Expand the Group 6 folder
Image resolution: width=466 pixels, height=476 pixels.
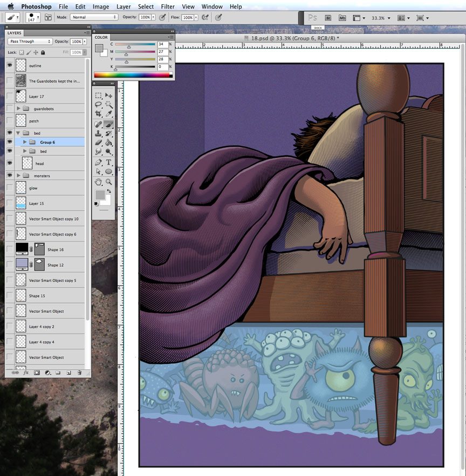25,142
